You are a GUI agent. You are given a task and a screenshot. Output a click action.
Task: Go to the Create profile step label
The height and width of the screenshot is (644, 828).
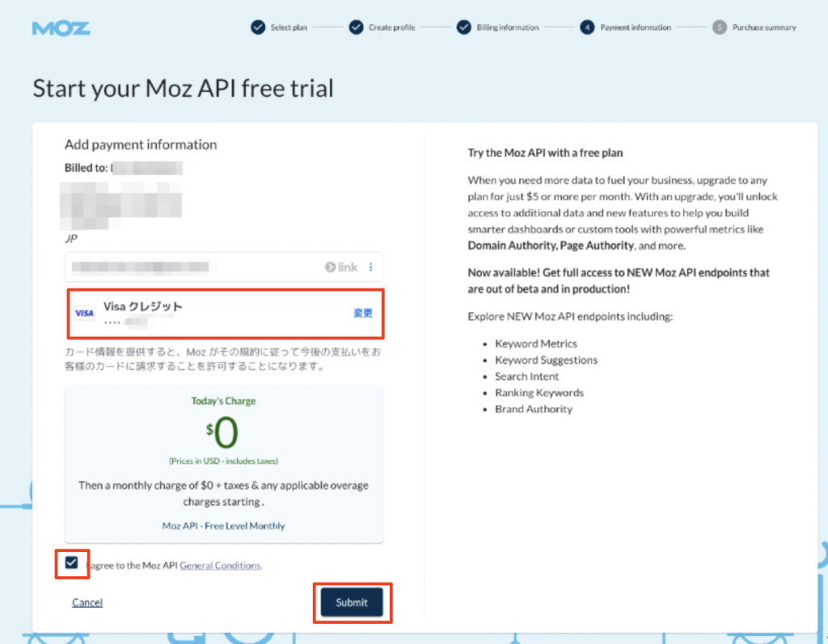pos(391,27)
